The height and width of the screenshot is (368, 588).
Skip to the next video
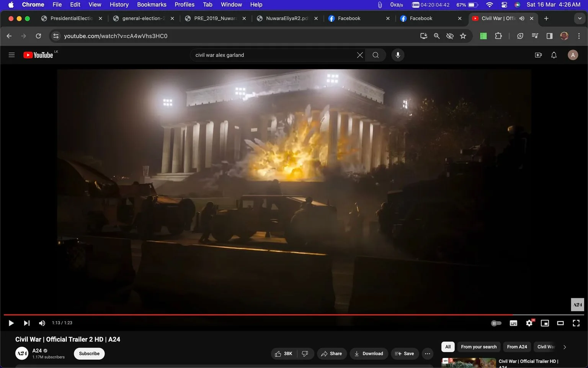tap(26, 323)
